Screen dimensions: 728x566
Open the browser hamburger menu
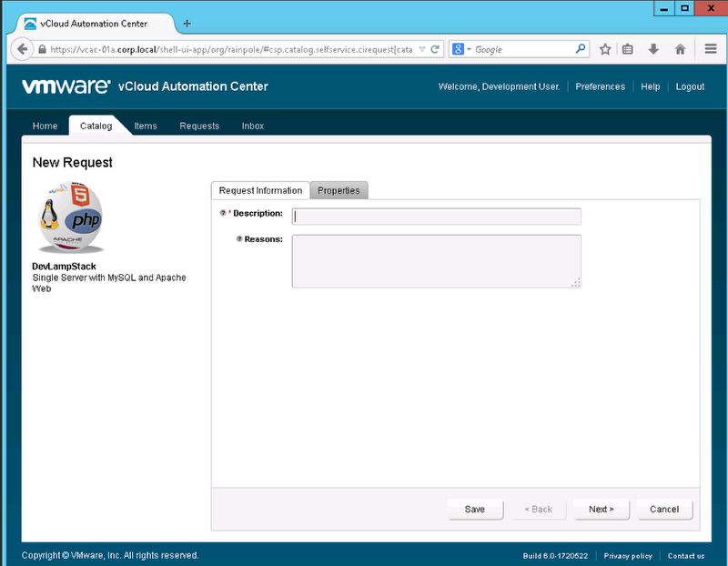click(711, 49)
